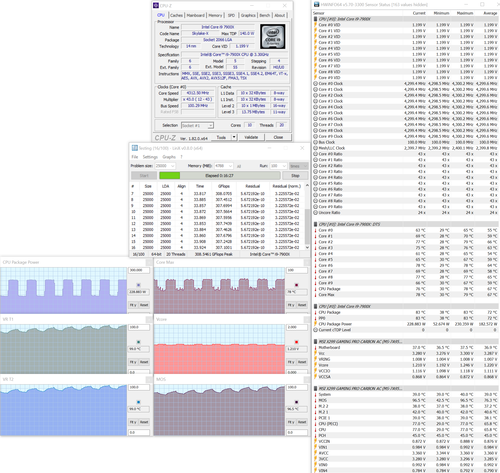Click the Validate button in CPU-Z

251,137
